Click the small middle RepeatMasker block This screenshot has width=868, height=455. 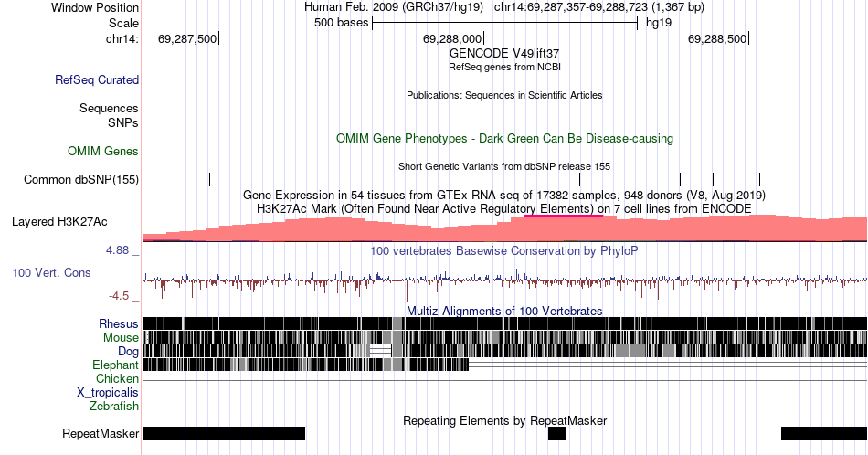click(x=557, y=433)
